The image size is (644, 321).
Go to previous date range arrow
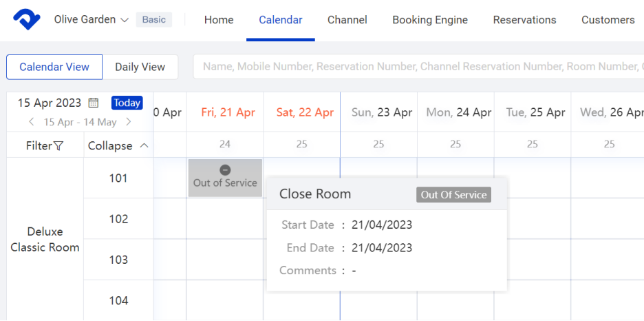31,122
